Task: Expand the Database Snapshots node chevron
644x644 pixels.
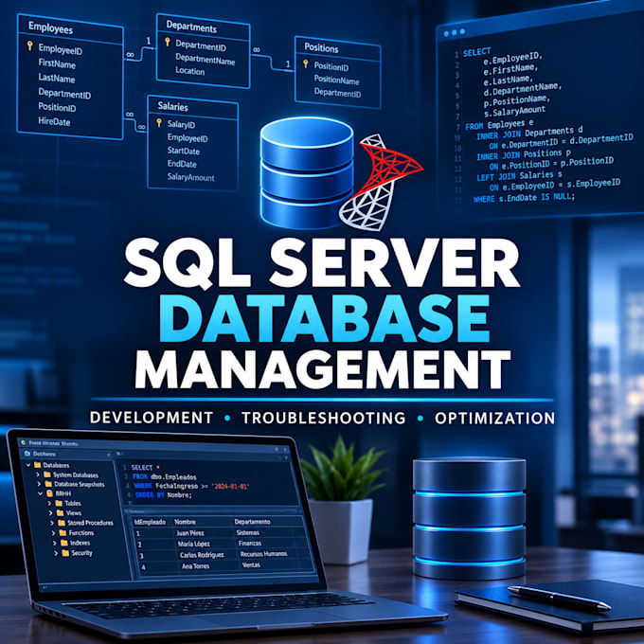Action: pyautogui.click(x=39, y=484)
